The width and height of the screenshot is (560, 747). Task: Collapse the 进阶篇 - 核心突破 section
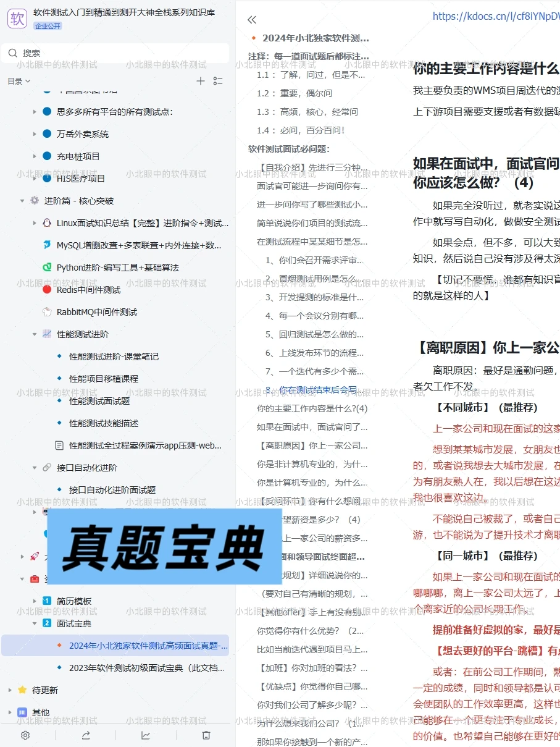point(21,201)
